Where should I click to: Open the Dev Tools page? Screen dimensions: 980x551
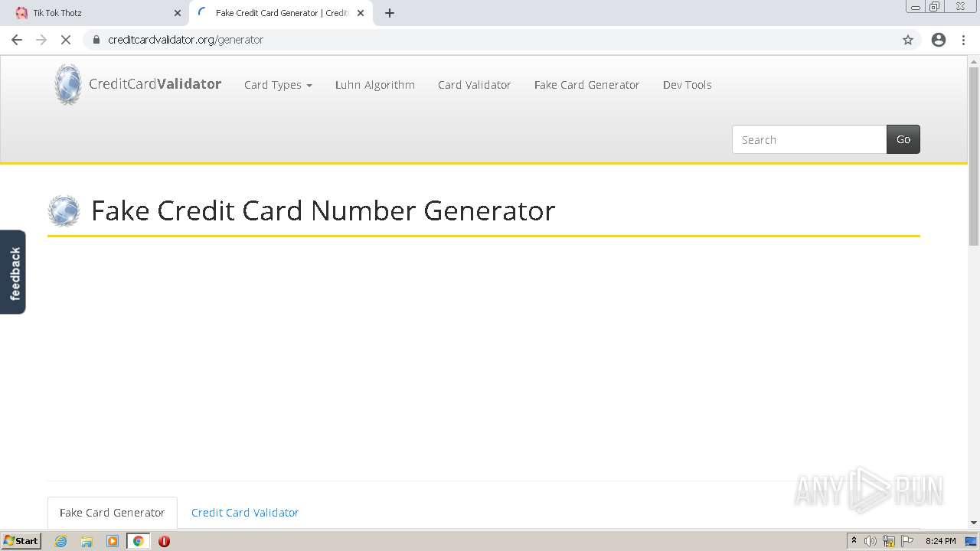(687, 85)
